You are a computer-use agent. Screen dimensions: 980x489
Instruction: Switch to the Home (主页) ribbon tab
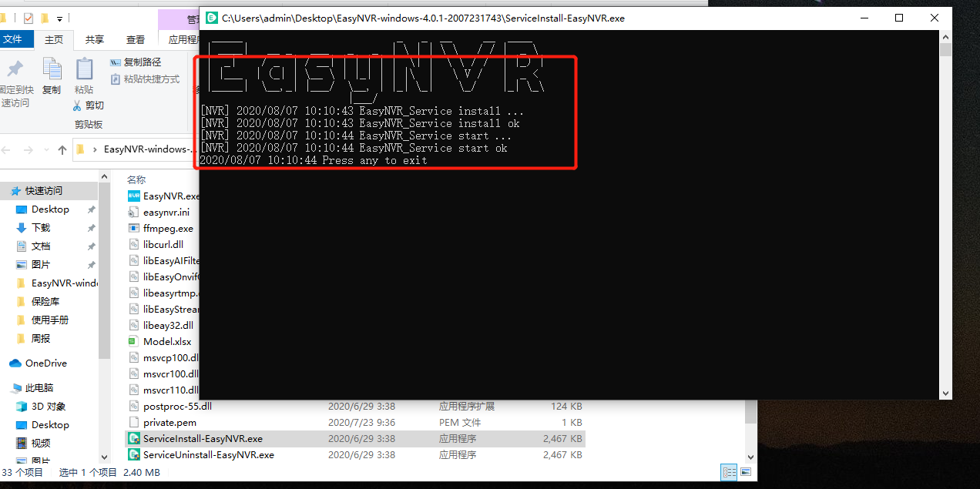tap(54, 40)
